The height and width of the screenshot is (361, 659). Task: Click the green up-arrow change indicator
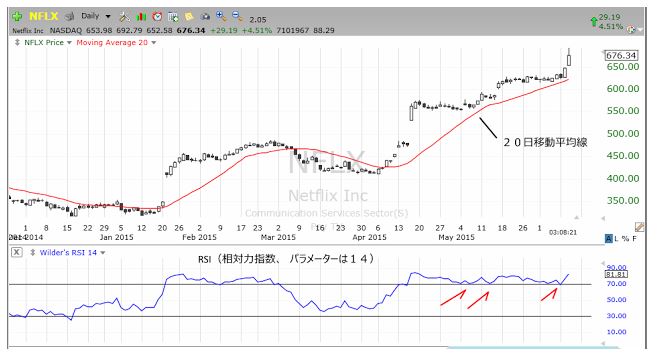(x=594, y=22)
